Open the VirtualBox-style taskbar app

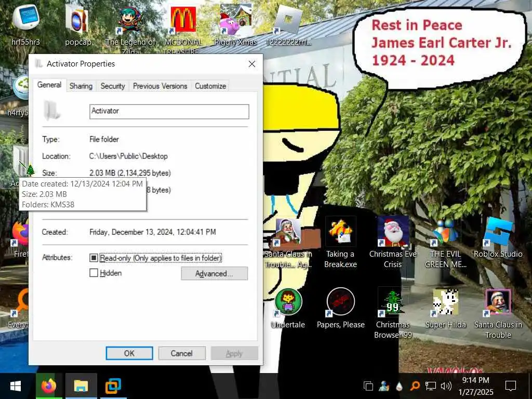113,386
